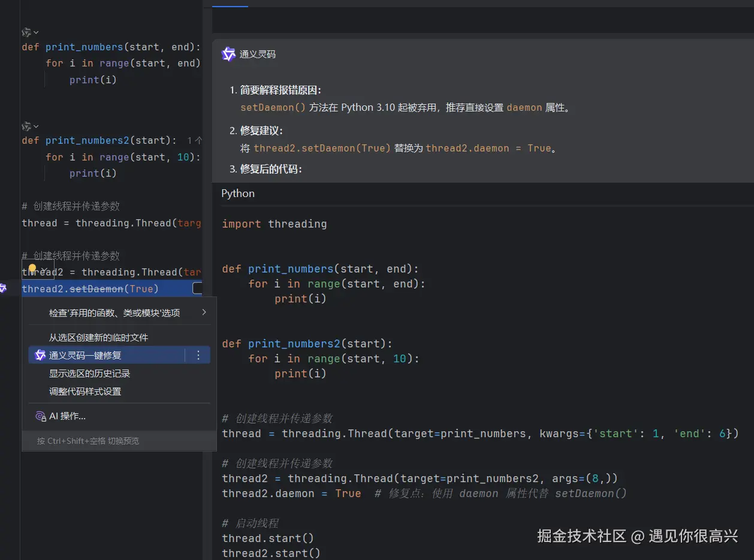This screenshot has height=560, width=754.
Task: Click Tongyi Lingma icon above def print_numbers(start, end)
Action: (26, 32)
